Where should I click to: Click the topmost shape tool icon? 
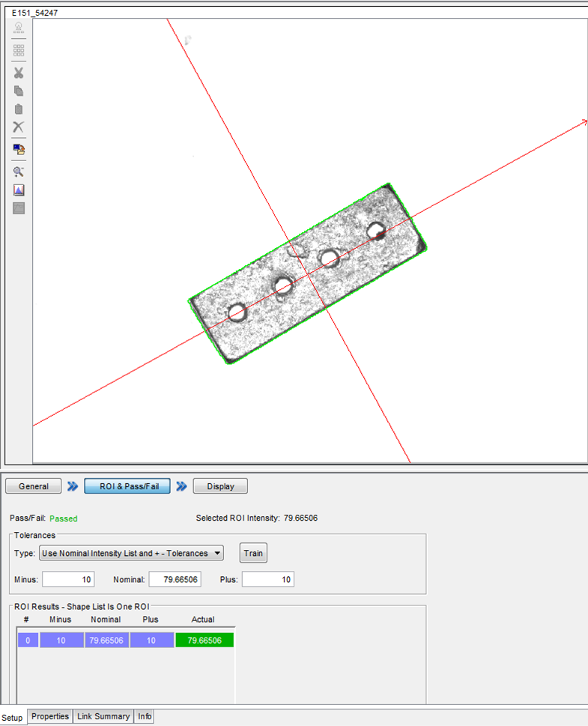19,28
